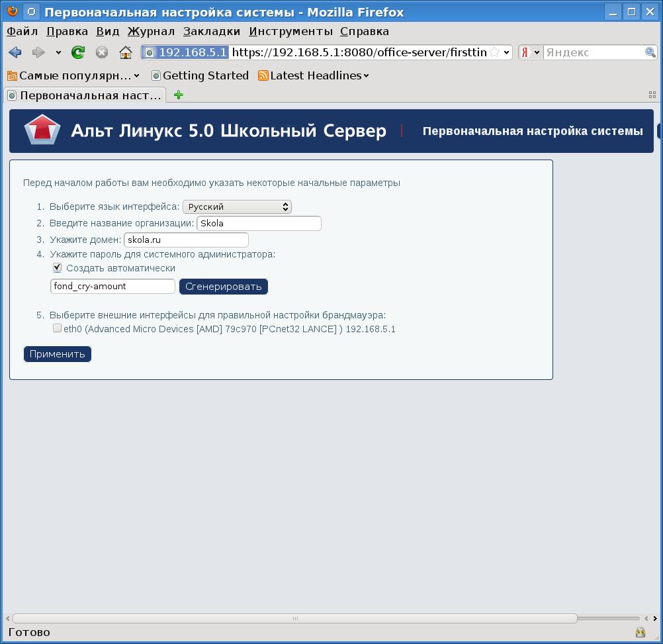Expand the address bar history dropdown
Screen dimensions: 663x644
[507, 52]
